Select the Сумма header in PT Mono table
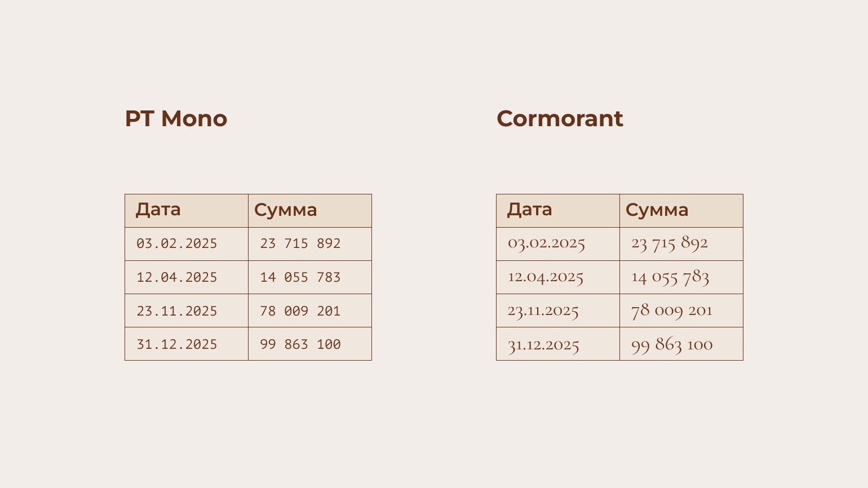The height and width of the screenshot is (488, 868). 286,210
